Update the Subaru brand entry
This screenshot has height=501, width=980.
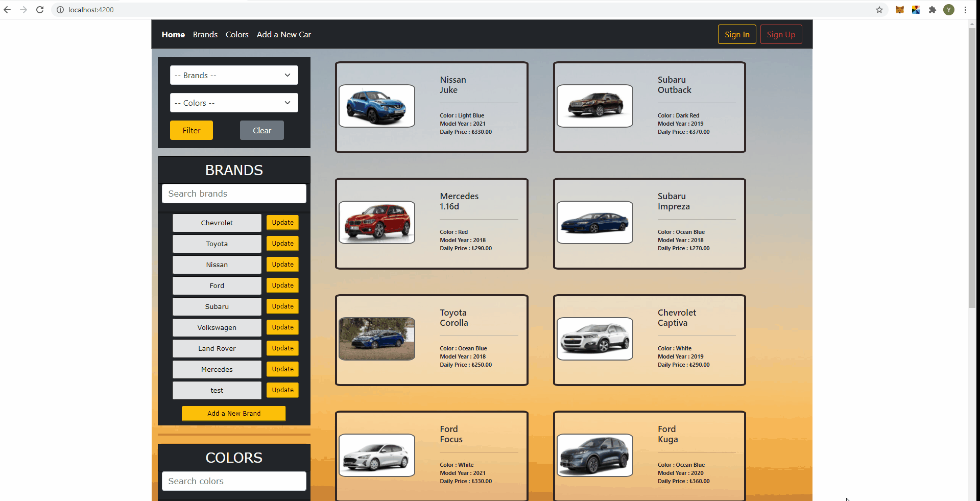point(283,306)
